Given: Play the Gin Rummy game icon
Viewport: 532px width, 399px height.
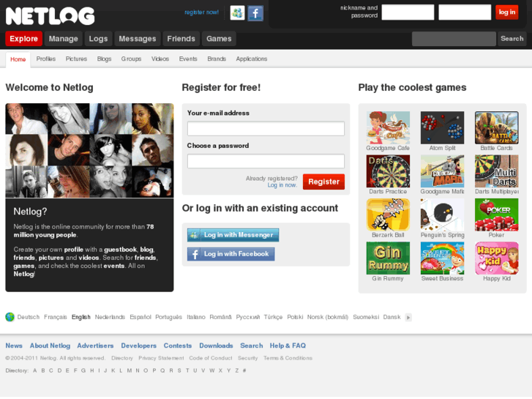Looking at the screenshot, I should point(388,258).
